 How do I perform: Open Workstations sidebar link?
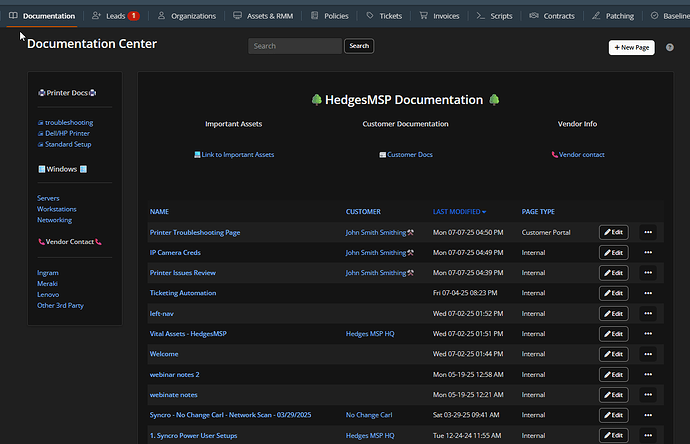pos(57,209)
